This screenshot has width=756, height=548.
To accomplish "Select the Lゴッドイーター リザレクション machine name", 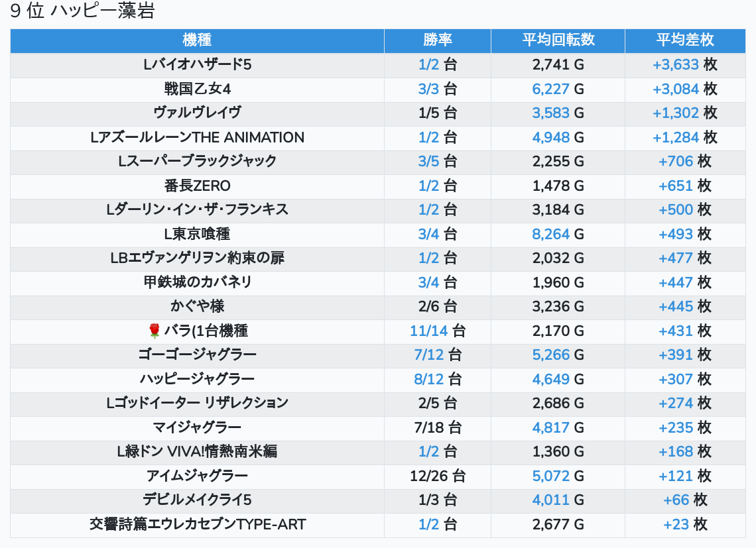I will pyautogui.click(x=197, y=403).
